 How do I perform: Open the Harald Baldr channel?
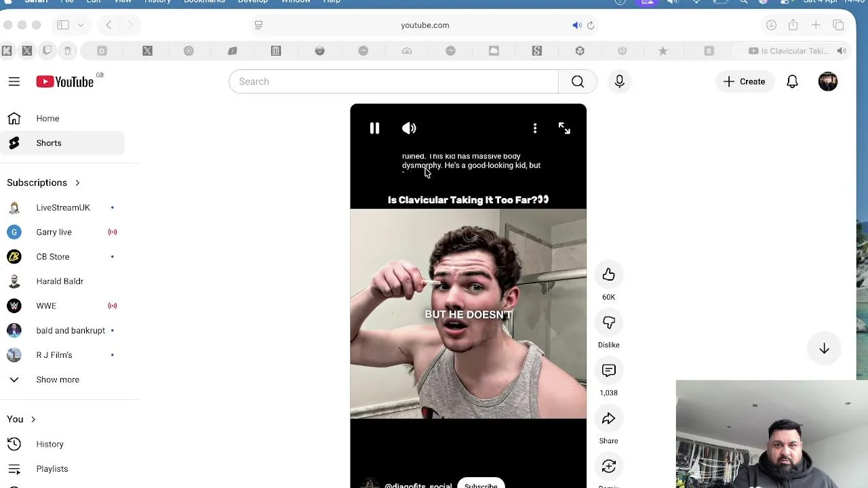62,281
